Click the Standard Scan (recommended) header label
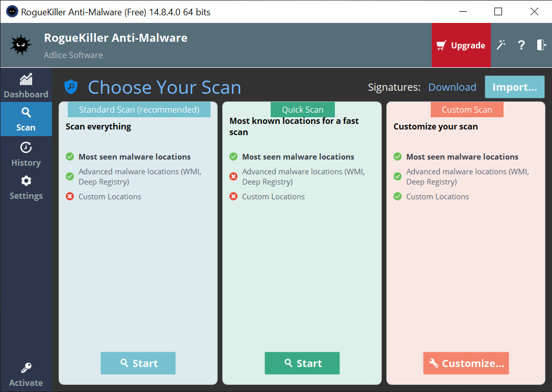Screen dimensions: 552x392 click(139, 110)
